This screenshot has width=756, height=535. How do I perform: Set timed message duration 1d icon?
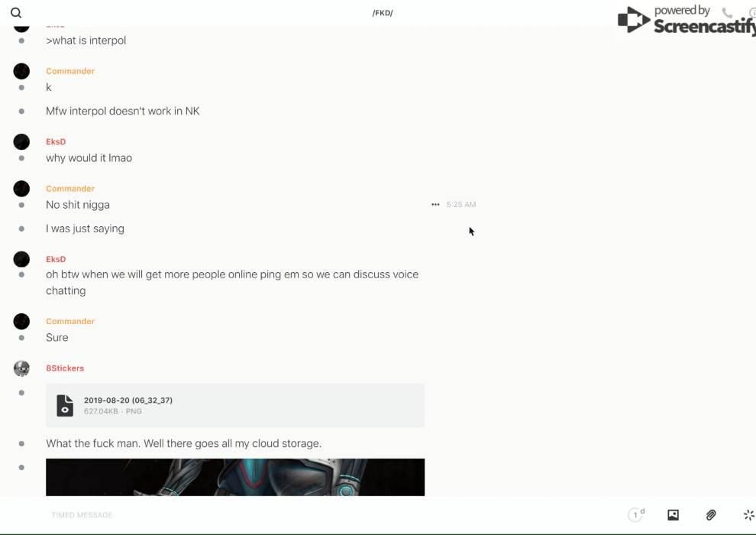636,514
